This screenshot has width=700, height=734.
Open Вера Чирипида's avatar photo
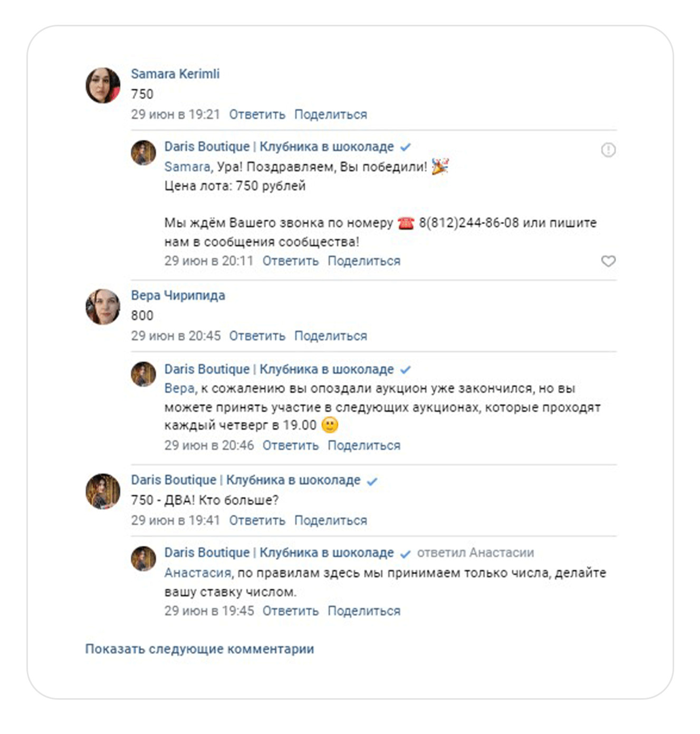point(103,307)
